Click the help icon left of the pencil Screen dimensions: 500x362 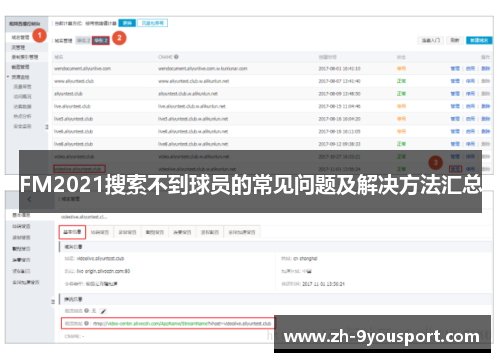point(86,311)
